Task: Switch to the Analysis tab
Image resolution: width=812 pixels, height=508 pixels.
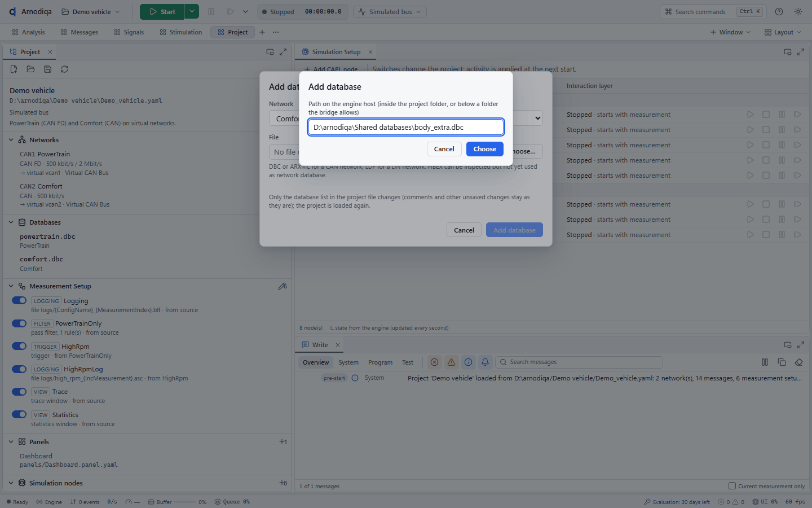Action: [x=28, y=32]
